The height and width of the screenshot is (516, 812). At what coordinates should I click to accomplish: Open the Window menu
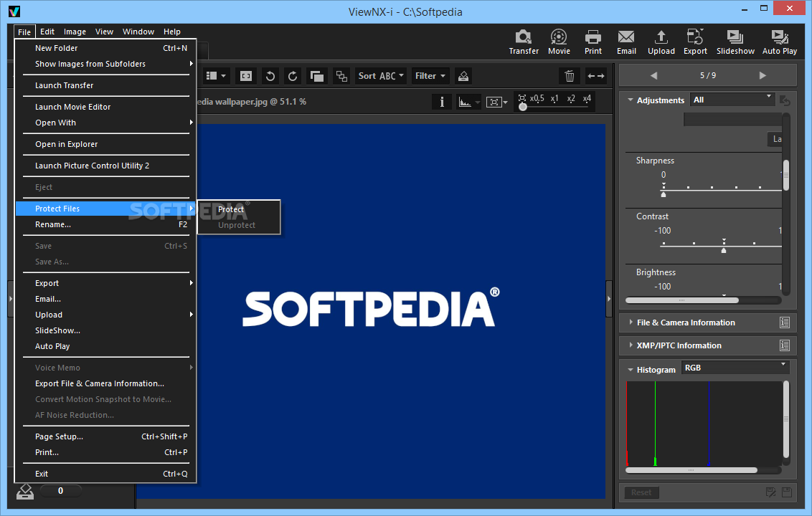[x=138, y=32]
